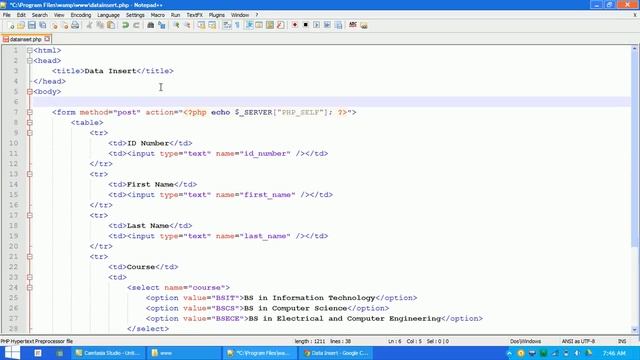Screen dimensions: 640x360
Task: Toggle show all characters pilcrow icon
Action: pos(238,25)
